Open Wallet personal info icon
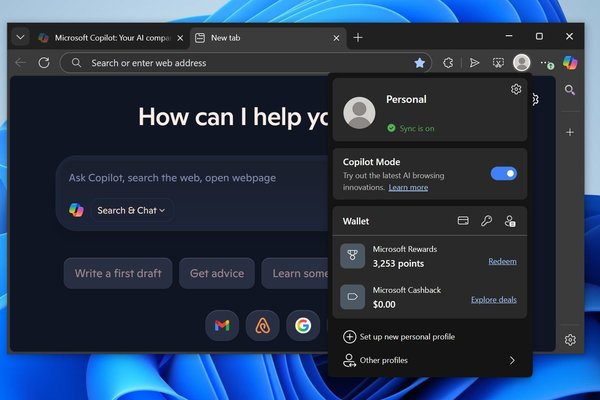Viewport: 600px width, 400px height. (510, 221)
